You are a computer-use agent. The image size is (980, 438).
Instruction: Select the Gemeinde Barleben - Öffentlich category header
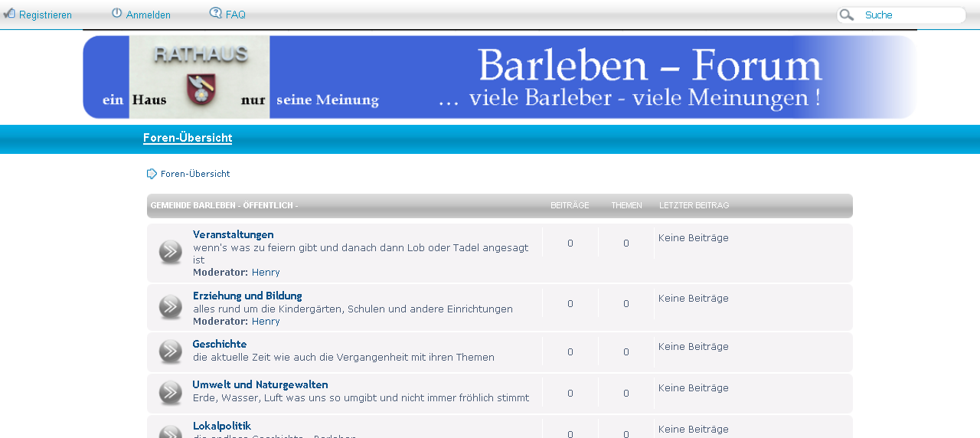coord(224,206)
